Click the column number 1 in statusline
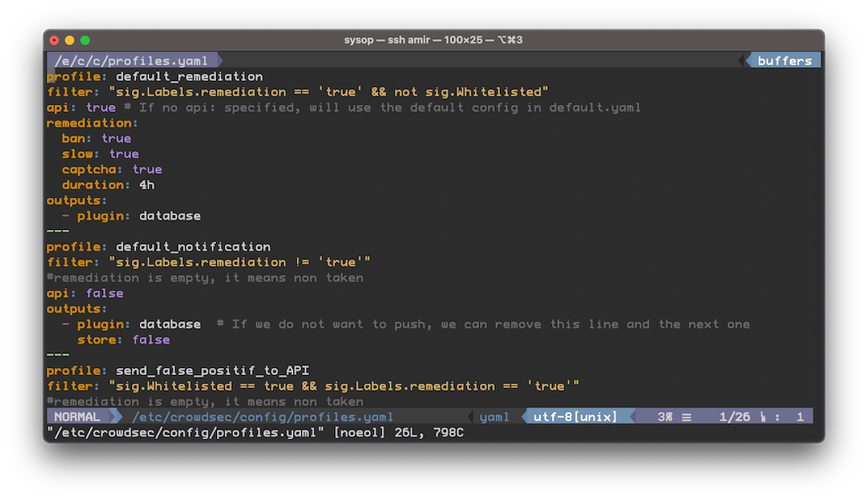Viewport: 868px width, 500px height. pos(800,417)
